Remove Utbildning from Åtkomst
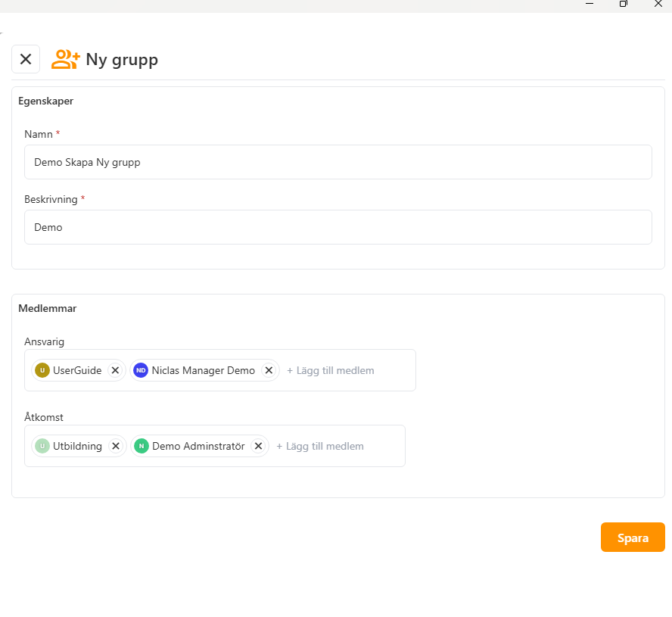 click(x=116, y=447)
